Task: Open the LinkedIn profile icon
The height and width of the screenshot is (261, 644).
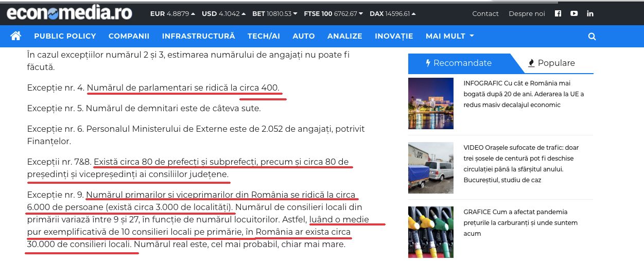Action: (x=590, y=14)
